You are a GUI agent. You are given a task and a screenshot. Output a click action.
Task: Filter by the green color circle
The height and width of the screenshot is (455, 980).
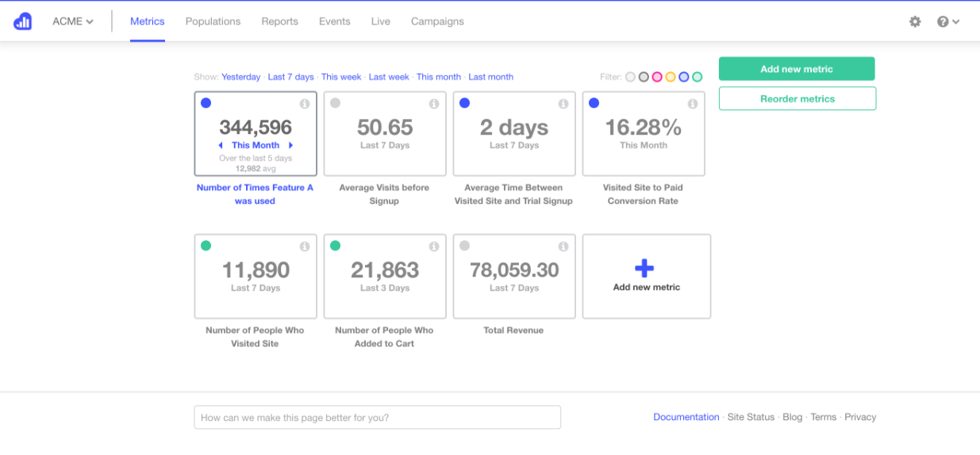[x=698, y=77]
